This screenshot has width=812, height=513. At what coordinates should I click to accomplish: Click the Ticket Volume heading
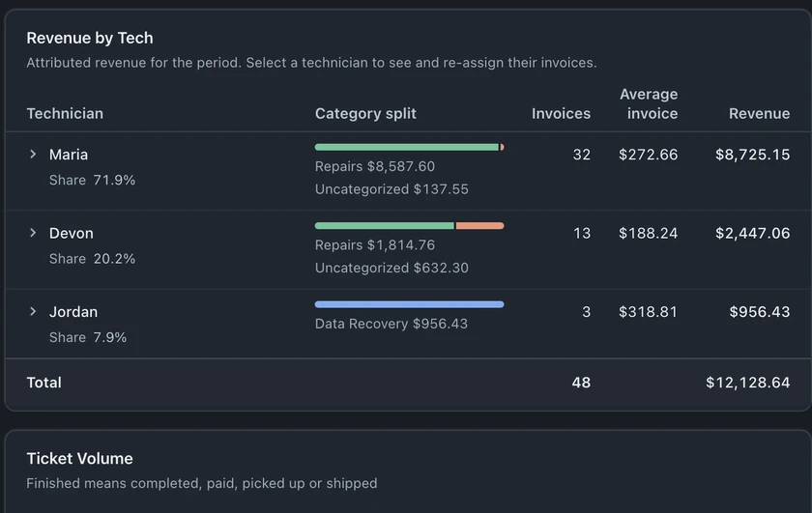coord(79,459)
